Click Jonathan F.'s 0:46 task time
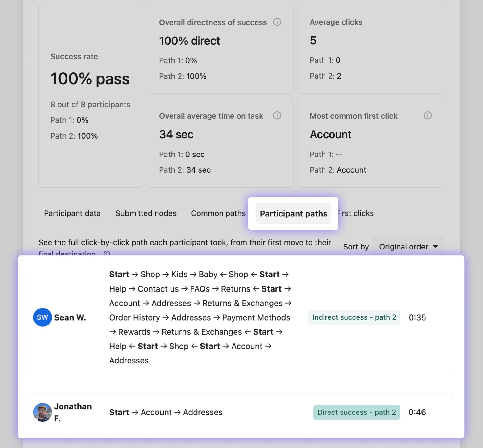The image size is (483, 448). [417, 412]
